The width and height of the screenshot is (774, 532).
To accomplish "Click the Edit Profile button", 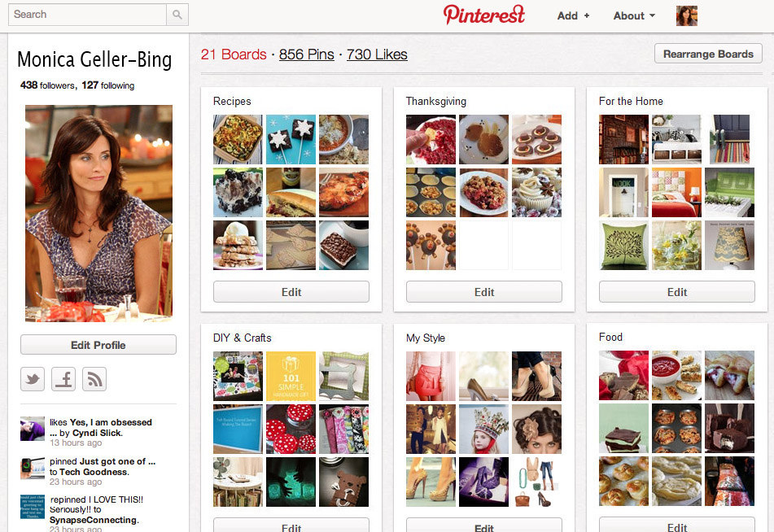I will coord(98,345).
